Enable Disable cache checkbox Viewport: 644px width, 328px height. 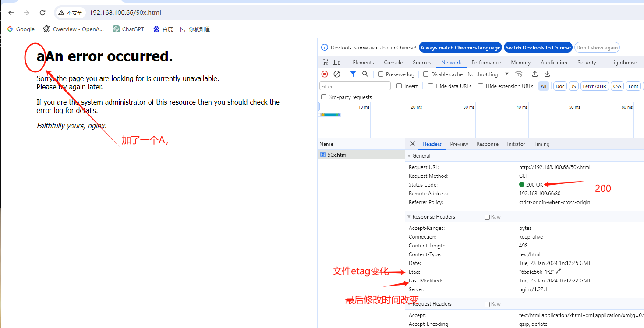[x=425, y=74]
